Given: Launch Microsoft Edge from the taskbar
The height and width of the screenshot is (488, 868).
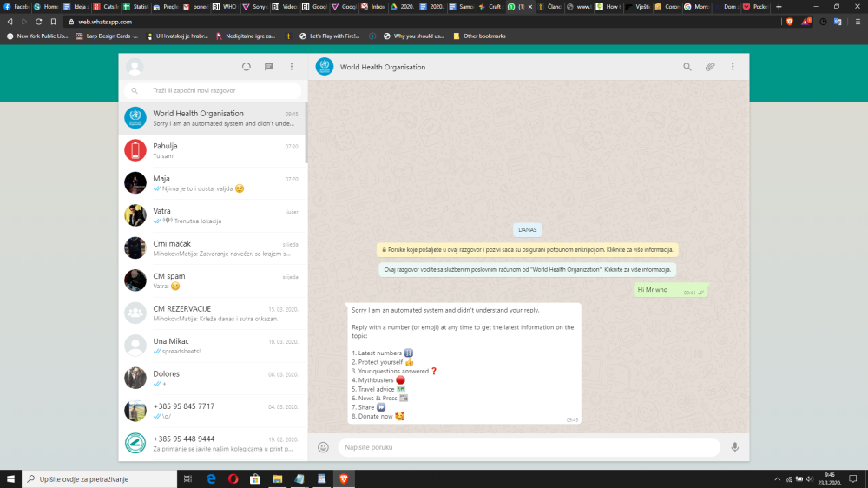Looking at the screenshot, I should pos(211,478).
